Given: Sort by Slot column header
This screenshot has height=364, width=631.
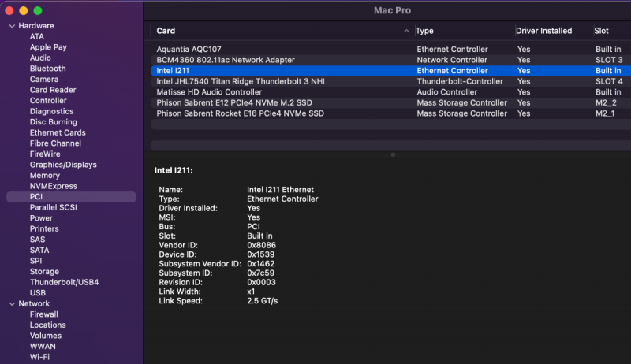Looking at the screenshot, I should [x=601, y=31].
